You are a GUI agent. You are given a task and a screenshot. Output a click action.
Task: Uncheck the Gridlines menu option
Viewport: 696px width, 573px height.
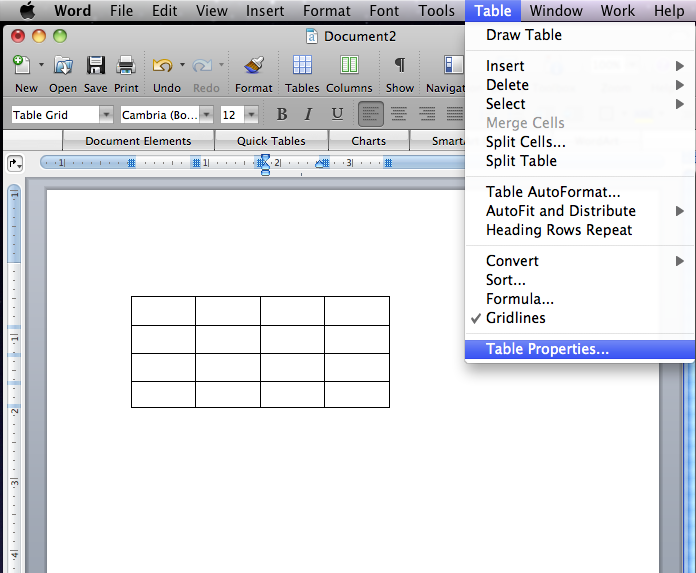click(580, 318)
